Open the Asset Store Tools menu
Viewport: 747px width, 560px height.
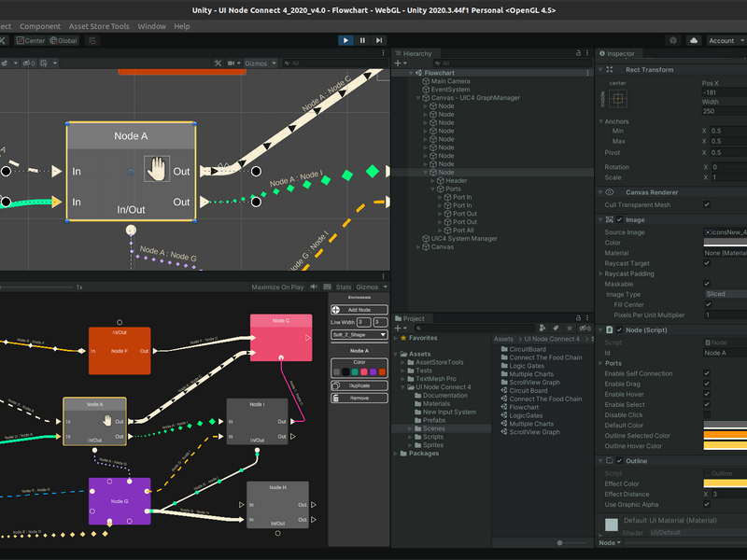point(99,26)
